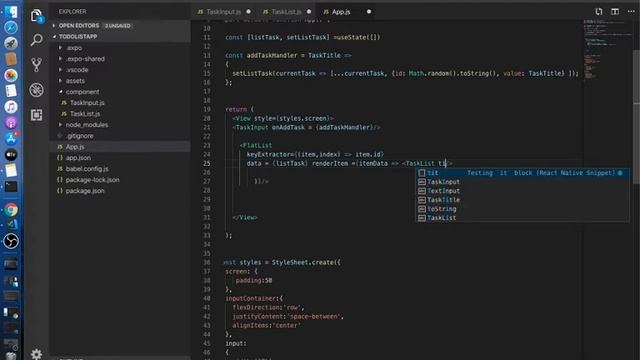The height and width of the screenshot is (360, 640).
Task: Click the unsaved dot on TaskInput.js tab
Action: coord(249,12)
